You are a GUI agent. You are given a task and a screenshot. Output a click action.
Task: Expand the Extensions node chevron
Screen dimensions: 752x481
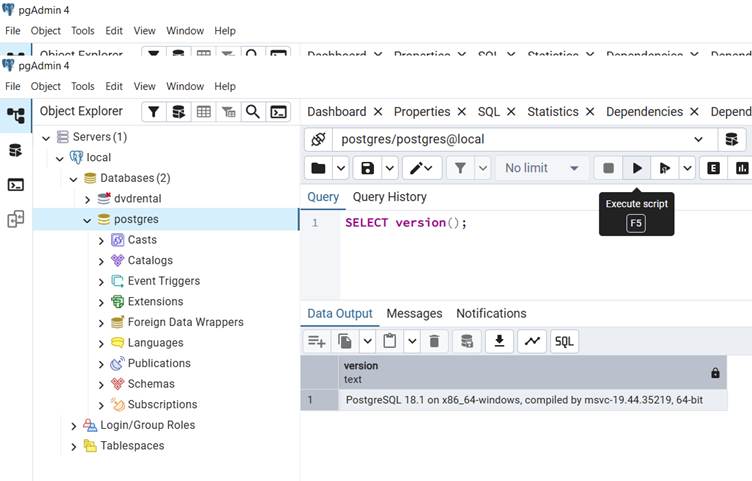[x=101, y=303]
